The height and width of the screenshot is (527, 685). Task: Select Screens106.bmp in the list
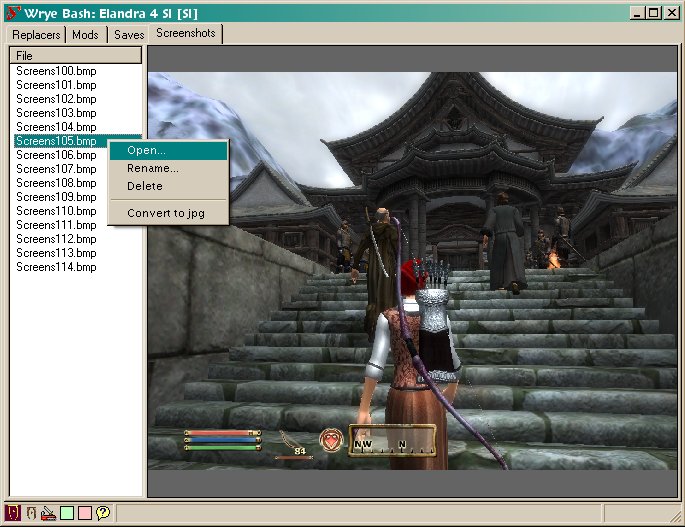pyautogui.click(x=56, y=155)
